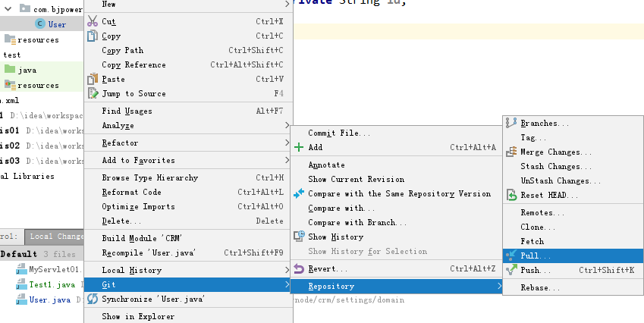Click the Show History clock icon
This screenshot has width=644, height=323.
[x=299, y=237]
